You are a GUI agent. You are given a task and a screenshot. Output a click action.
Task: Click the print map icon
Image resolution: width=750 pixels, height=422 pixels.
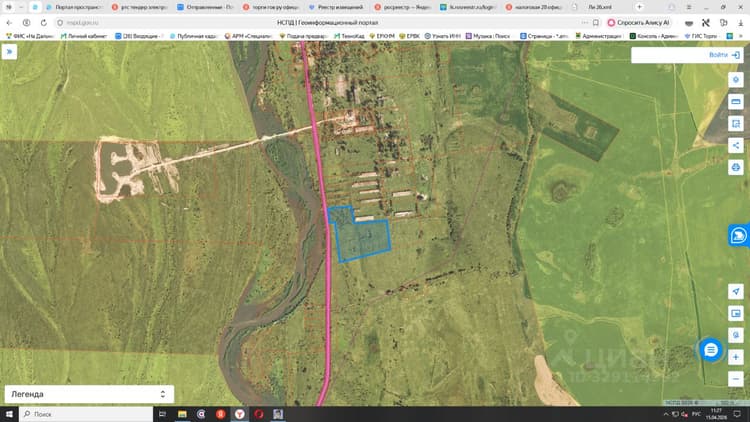736,167
